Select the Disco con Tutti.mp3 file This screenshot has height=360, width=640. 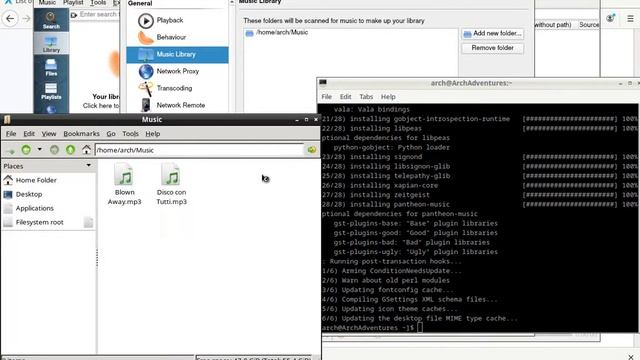tap(171, 184)
